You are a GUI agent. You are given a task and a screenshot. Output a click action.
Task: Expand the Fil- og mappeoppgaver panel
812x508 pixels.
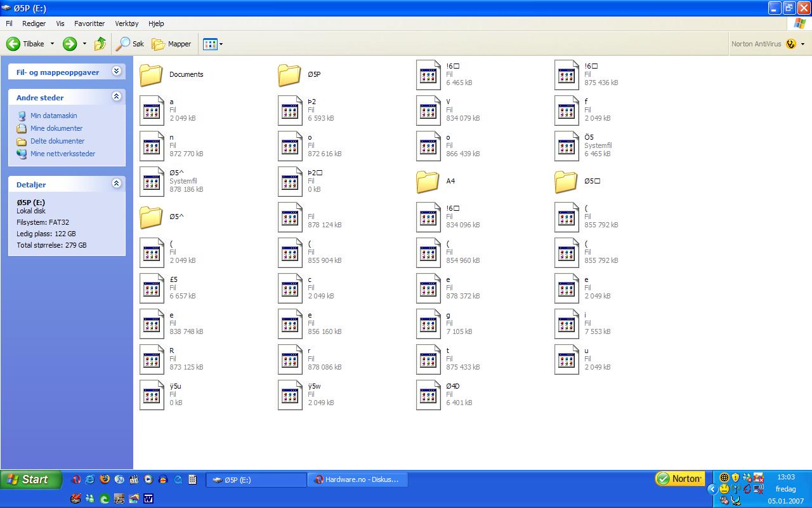click(x=116, y=71)
